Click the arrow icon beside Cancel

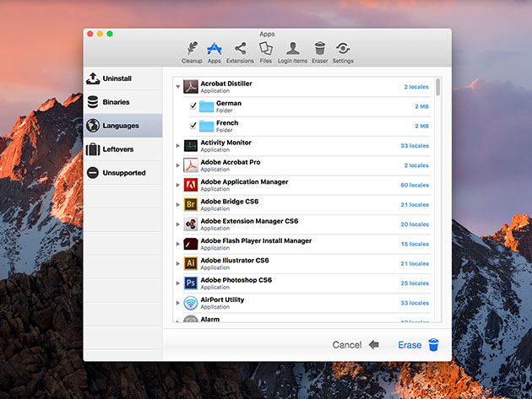[x=373, y=345]
